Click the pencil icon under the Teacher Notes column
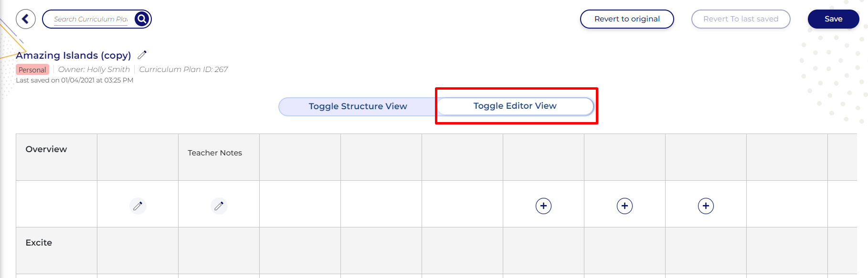 219,206
